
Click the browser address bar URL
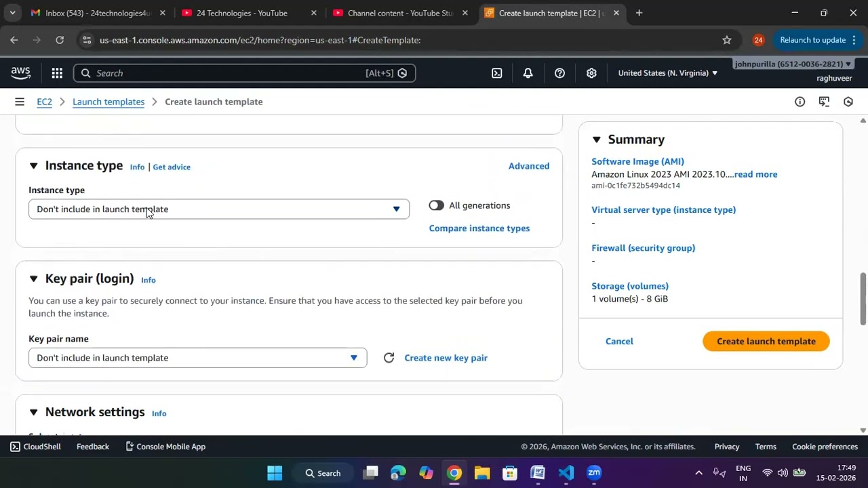[x=260, y=40]
